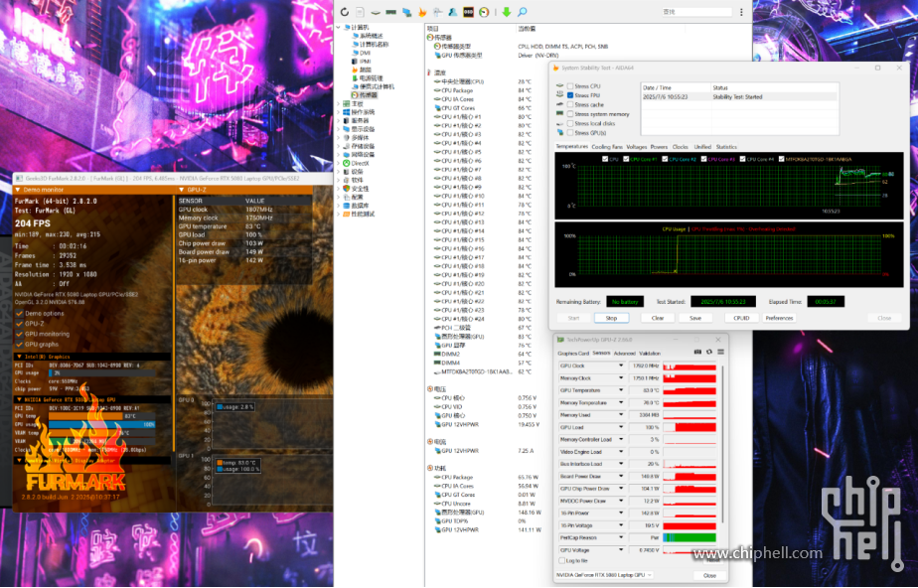Click the 查找 search field in AIDA64
918x588 pixels.
click(x=696, y=12)
